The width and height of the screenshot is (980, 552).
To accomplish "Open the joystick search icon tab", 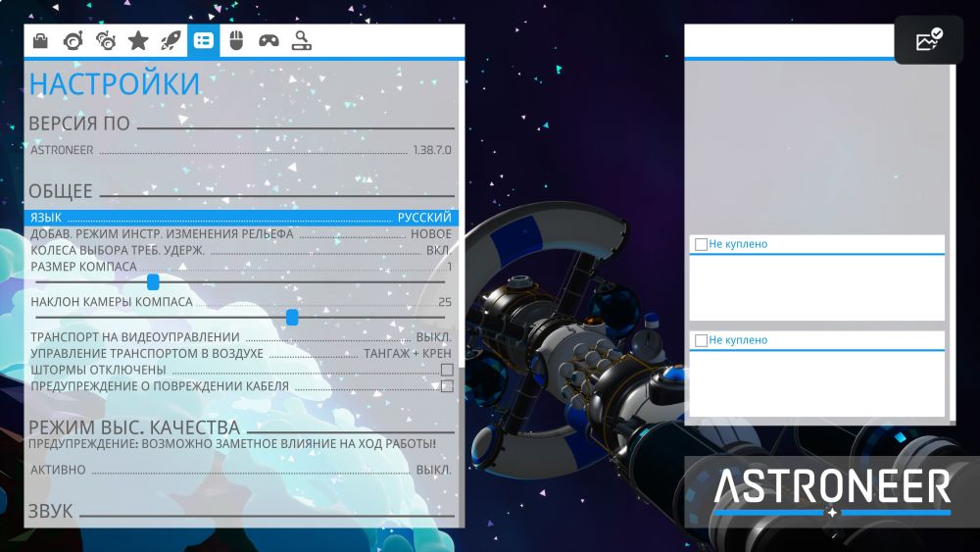I will (301, 40).
